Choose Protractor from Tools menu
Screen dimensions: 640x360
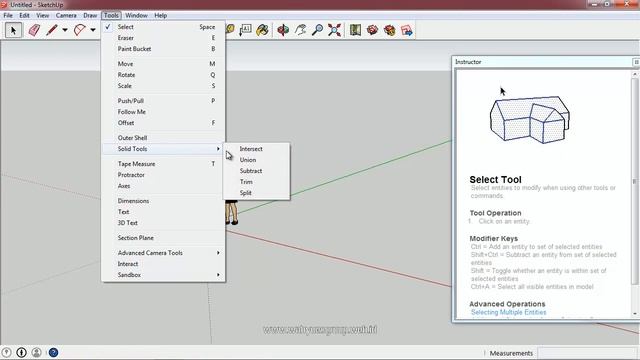[x=163, y=175]
